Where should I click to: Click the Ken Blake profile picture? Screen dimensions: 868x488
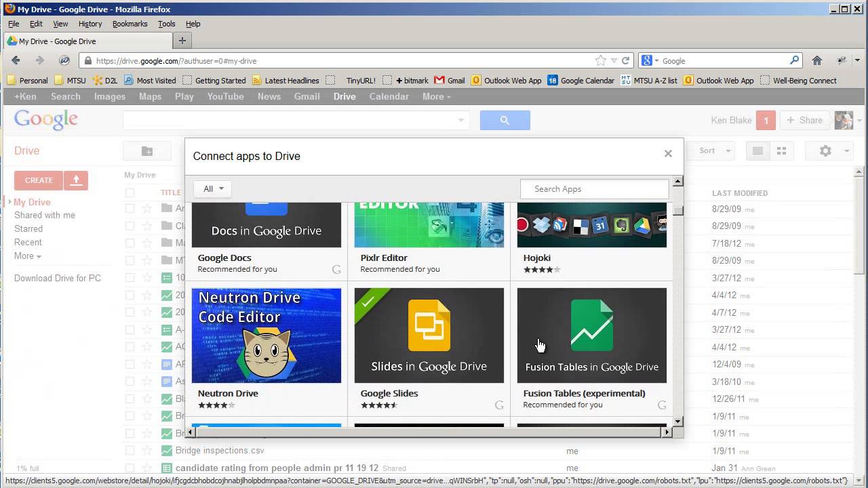tap(844, 120)
